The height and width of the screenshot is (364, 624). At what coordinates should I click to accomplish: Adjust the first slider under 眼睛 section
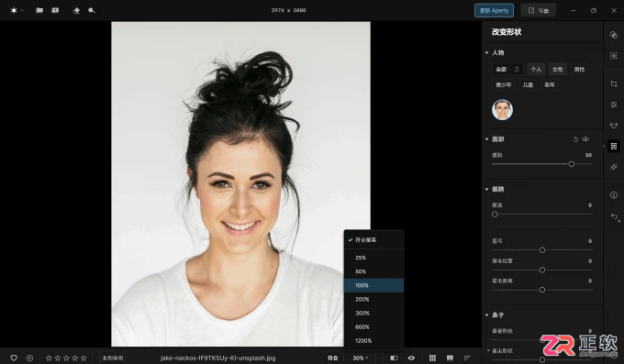click(x=542, y=215)
